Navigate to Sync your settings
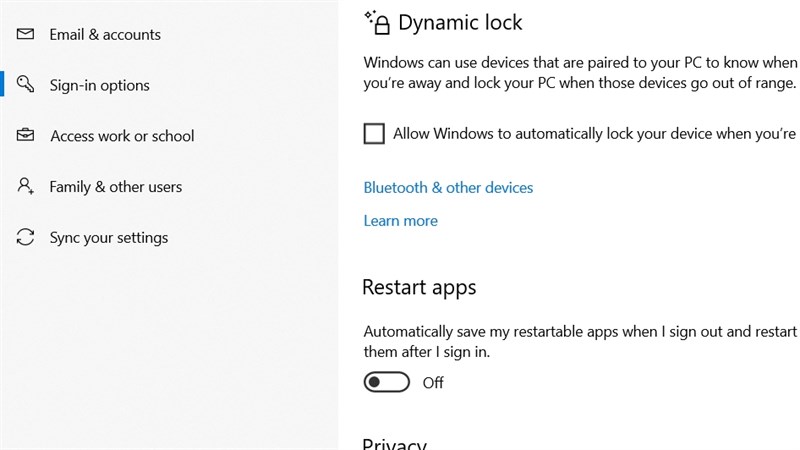800x450 pixels. click(109, 238)
